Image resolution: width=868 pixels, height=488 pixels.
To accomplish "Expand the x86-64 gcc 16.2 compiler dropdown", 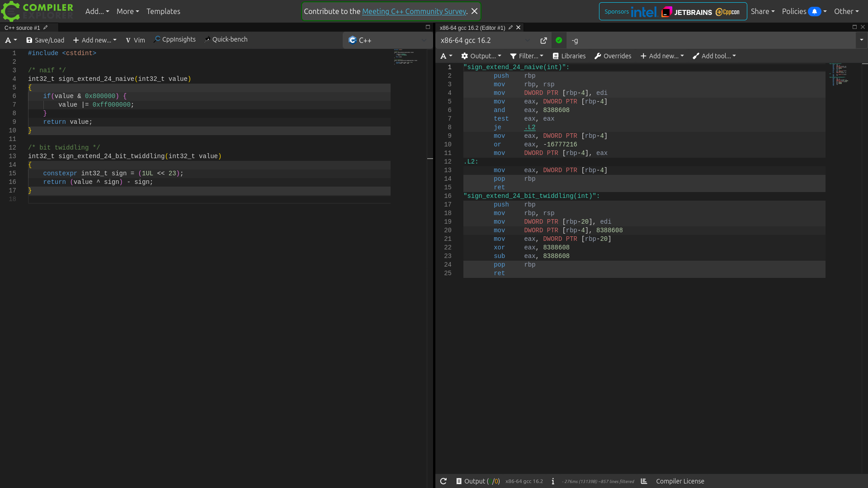I will pyautogui.click(x=486, y=40).
